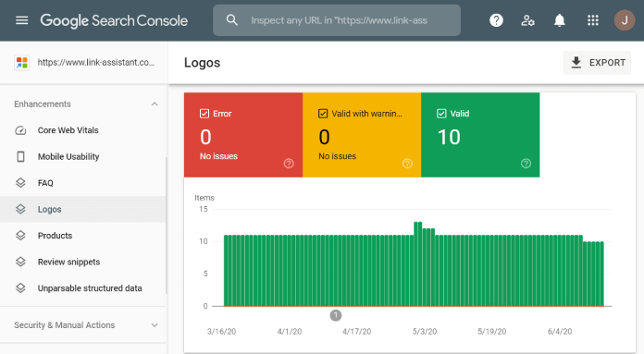Click the sidebar vertical scrollbar
Viewport: 644px width, 354px height.
click(x=167, y=226)
